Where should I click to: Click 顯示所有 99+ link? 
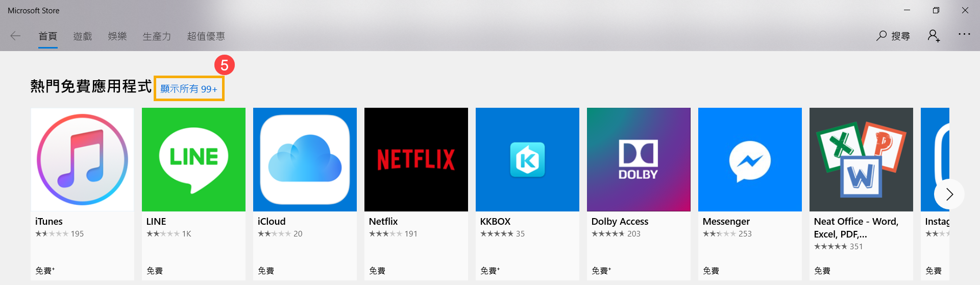[x=189, y=89]
